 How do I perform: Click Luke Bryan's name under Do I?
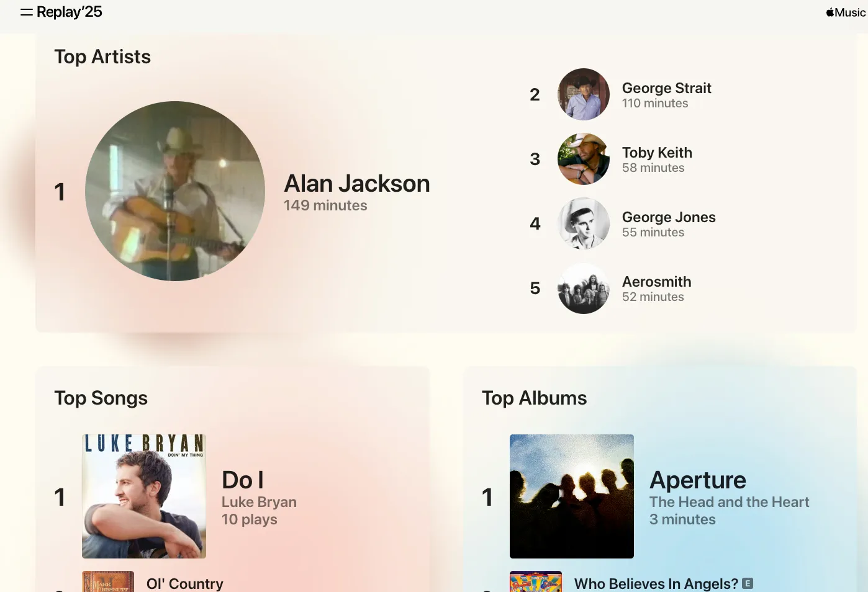pos(259,502)
